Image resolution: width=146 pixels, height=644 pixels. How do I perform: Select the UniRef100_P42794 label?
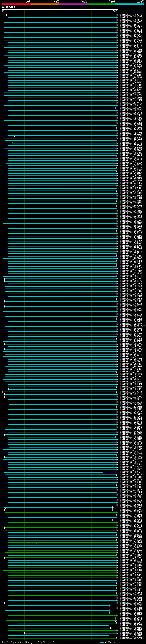(131, 77)
